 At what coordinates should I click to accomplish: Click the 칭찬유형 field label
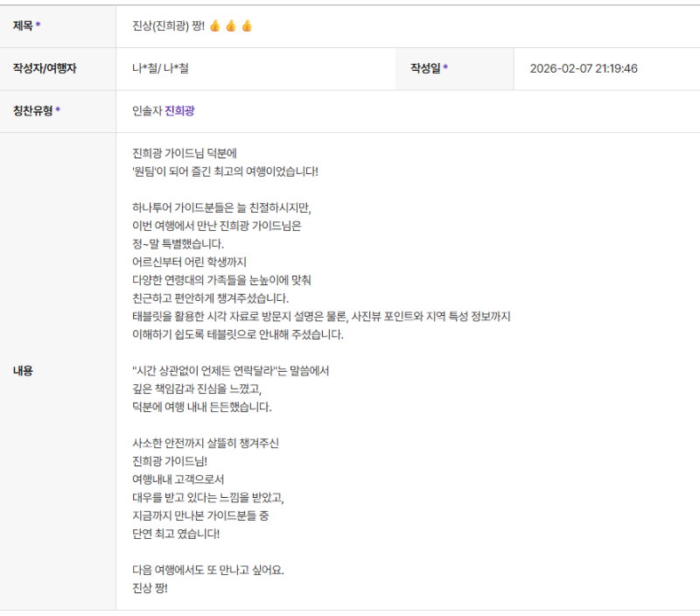(x=32, y=111)
